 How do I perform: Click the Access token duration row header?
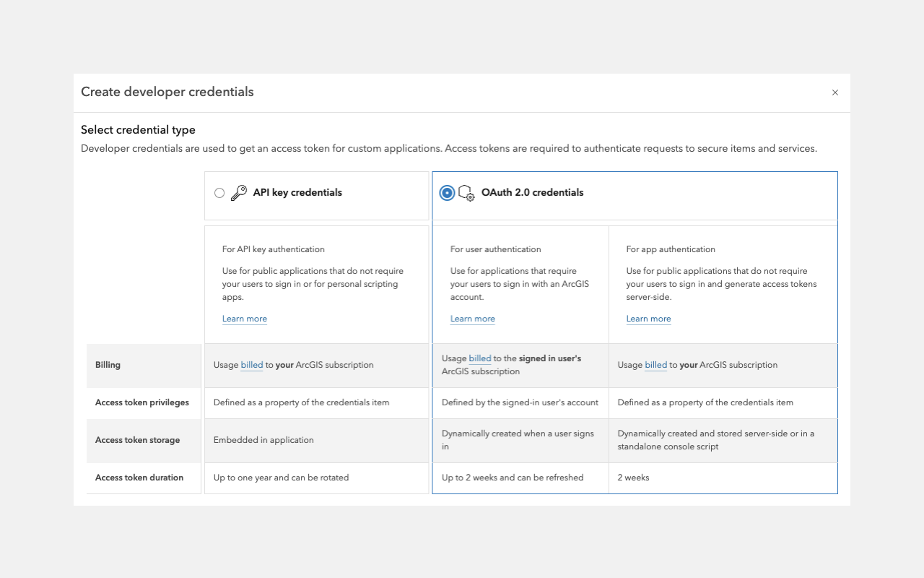point(139,478)
